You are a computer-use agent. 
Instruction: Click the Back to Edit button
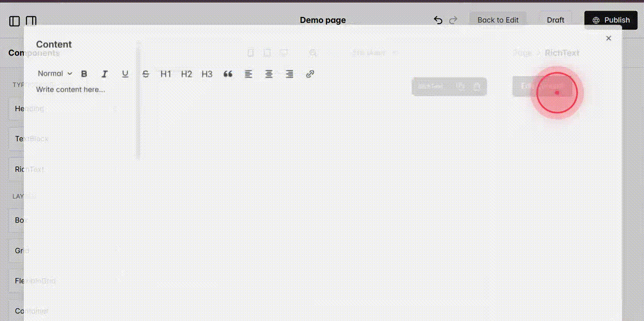click(498, 20)
